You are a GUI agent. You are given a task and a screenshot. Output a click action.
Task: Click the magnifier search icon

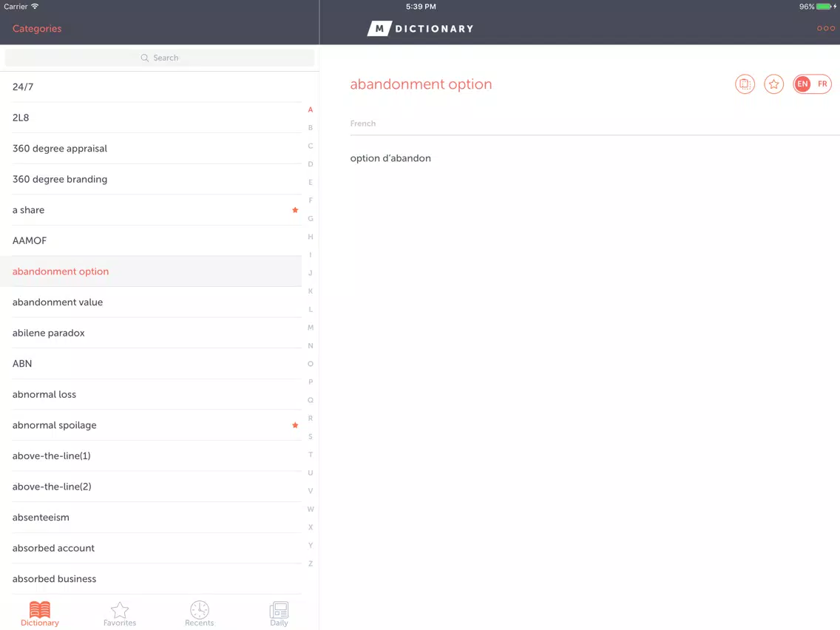pyautogui.click(x=145, y=58)
